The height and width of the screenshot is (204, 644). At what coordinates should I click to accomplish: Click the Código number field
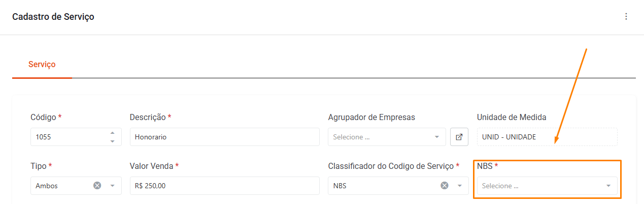[69, 137]
